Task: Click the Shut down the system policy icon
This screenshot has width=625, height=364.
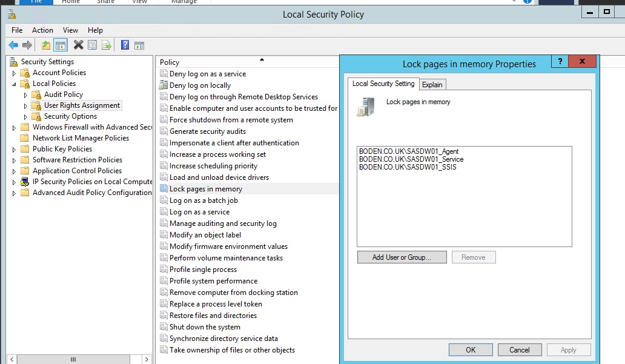Action: (x=164, y=327)
